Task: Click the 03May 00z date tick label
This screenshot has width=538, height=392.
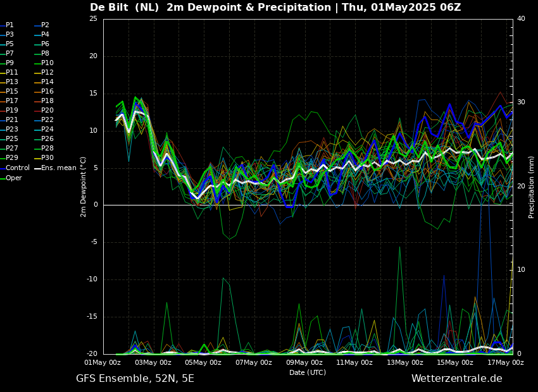Action: [154, 362]
